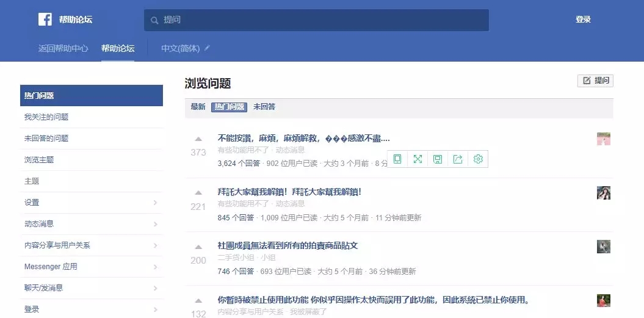The width and height of the screenshot is (644, 318).
Task: Click the vote count 221
Action: click(x=198, y=207)
